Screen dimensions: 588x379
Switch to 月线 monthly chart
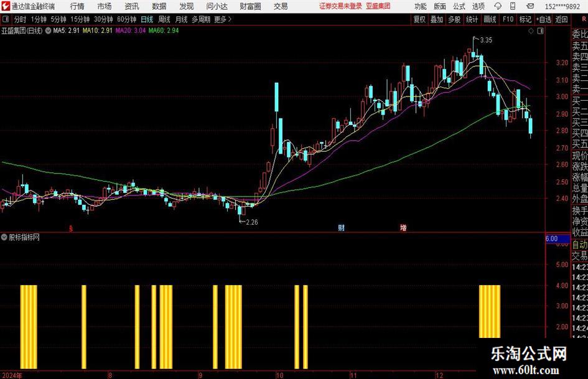pos(181,19)
